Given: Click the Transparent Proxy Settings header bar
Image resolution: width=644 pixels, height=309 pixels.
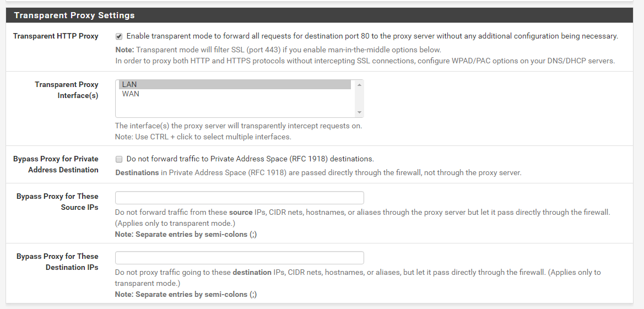Looking at the screenshot, I should click(320, 15).
